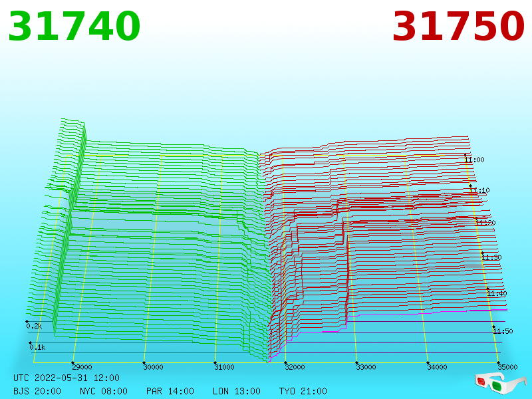Click the 35000 price axis label
Screen dimensions: 532x399
click(507, 367)
